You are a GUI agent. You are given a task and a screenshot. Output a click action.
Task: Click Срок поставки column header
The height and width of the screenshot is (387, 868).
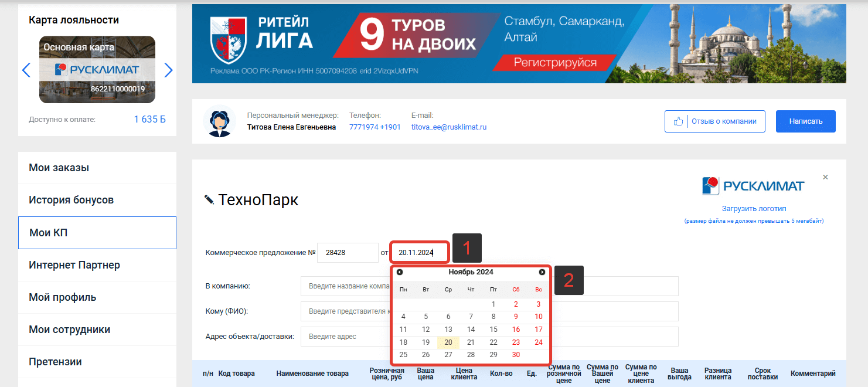[x=763, y=374]
